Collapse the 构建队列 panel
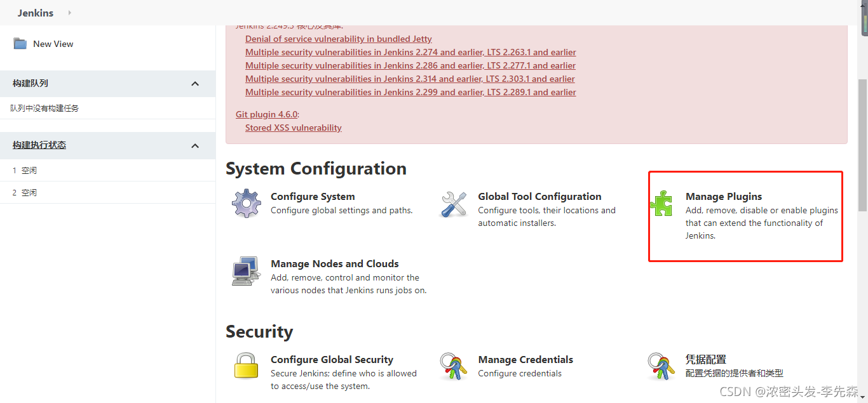 195,84
